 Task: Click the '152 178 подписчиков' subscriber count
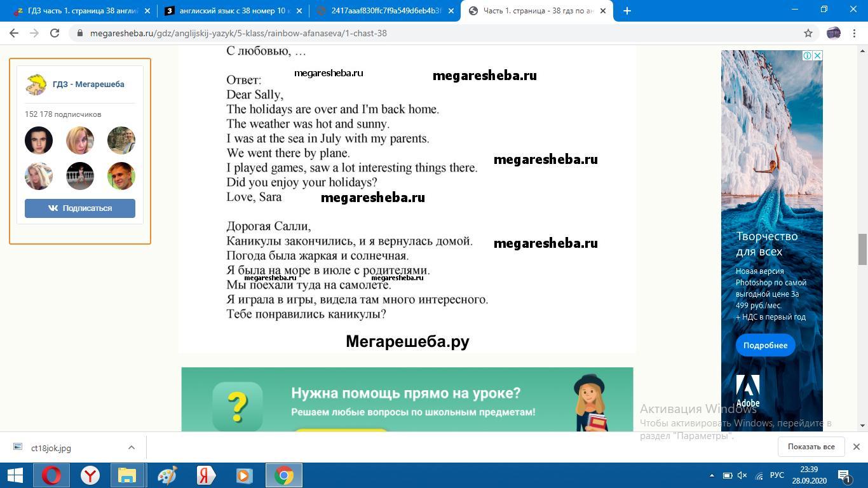63,114
